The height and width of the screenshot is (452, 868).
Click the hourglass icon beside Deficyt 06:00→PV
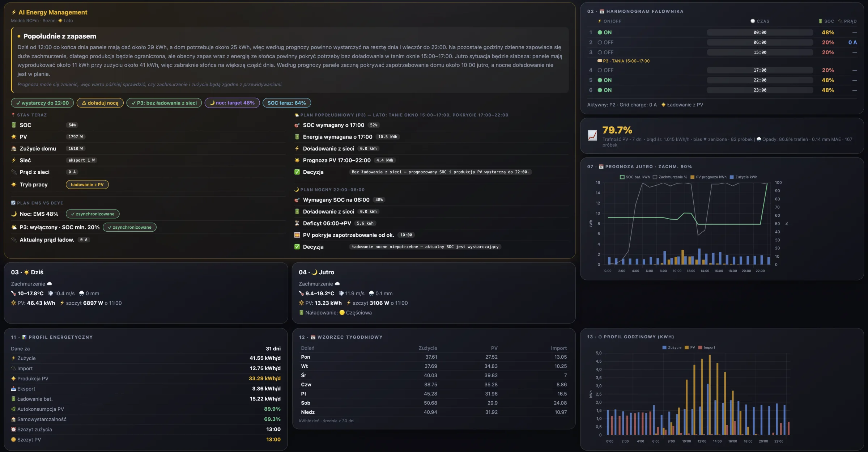297,223
